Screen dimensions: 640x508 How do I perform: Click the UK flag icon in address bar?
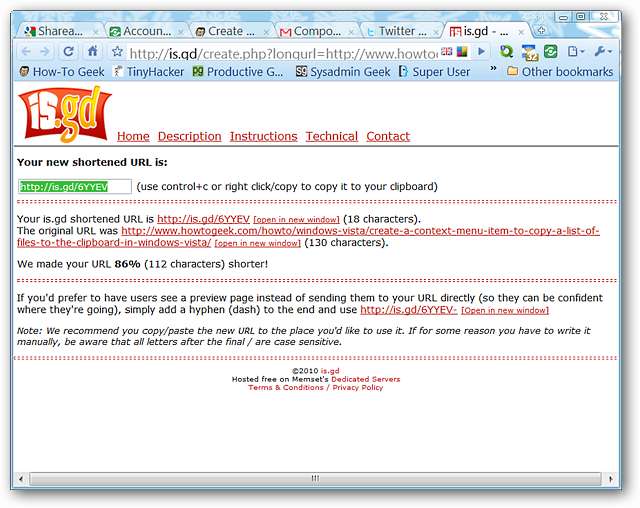447,52
